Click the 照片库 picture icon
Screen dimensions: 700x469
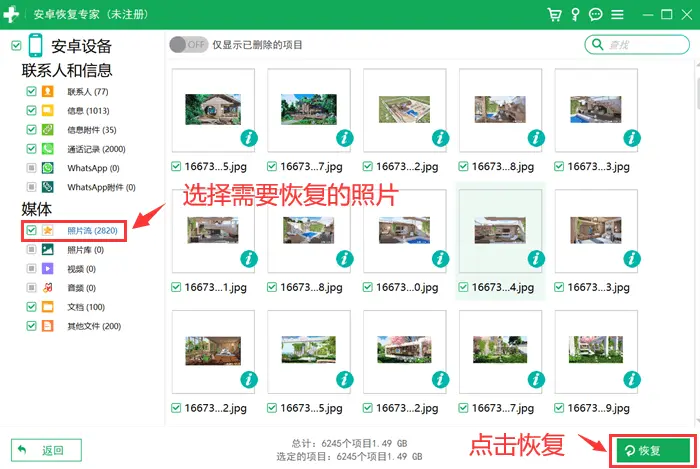[48, 249]
